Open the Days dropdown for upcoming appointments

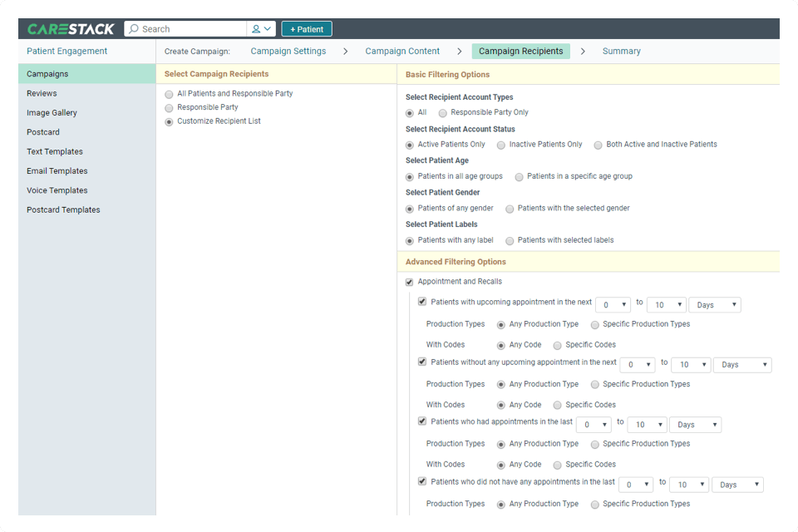(714, 304)
